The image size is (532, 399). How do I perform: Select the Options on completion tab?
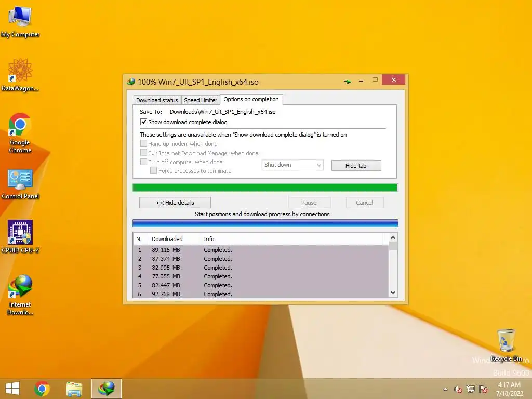tap(251, 99)
